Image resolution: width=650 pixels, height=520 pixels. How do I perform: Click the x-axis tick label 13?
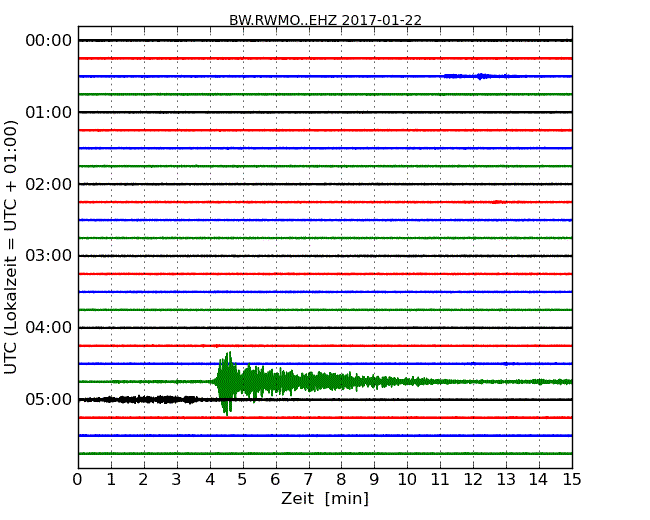[506, 480]
